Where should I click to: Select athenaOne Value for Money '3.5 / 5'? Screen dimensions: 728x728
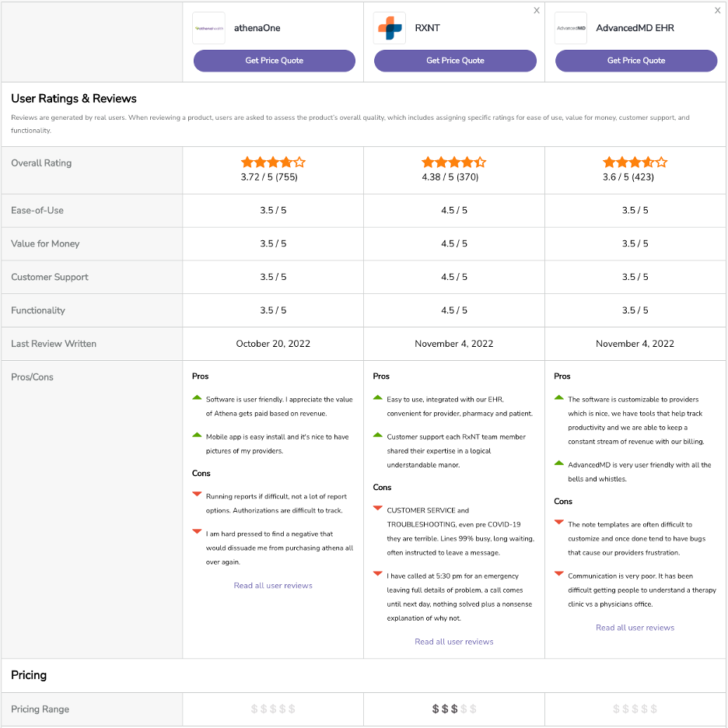tap(273, 243)
